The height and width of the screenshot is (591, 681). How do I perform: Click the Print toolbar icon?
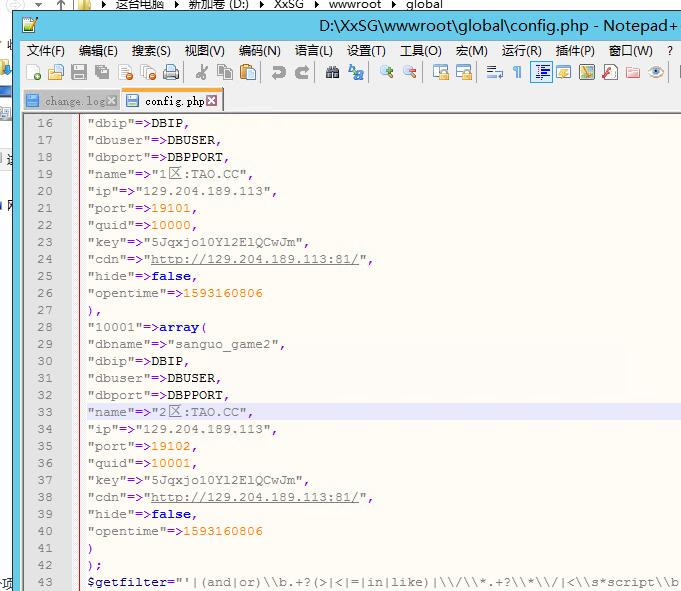171,72
